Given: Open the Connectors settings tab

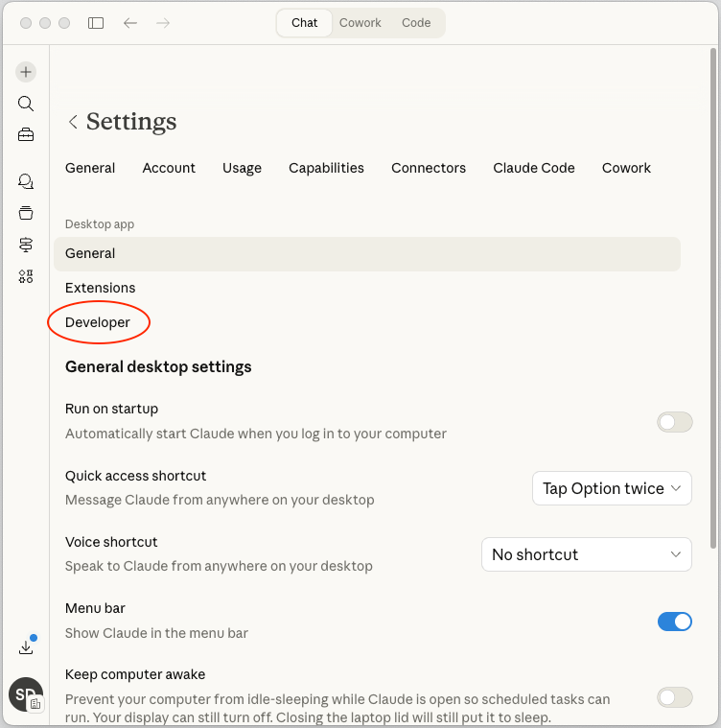Looking at the screenshot, I should click(x=429, y=168).
